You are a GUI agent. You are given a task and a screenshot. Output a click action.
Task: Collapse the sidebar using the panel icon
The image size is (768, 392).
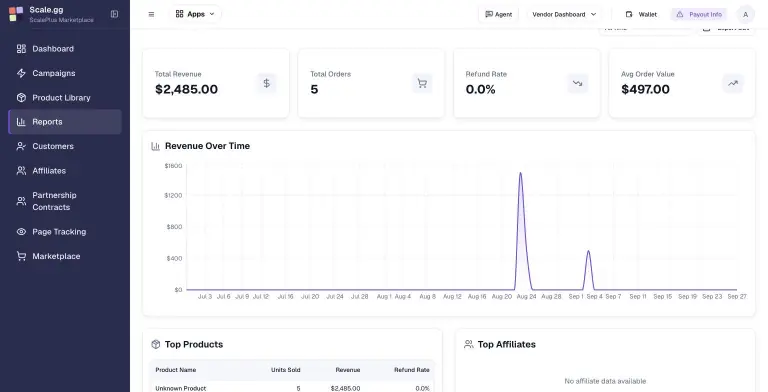[114, 14]
